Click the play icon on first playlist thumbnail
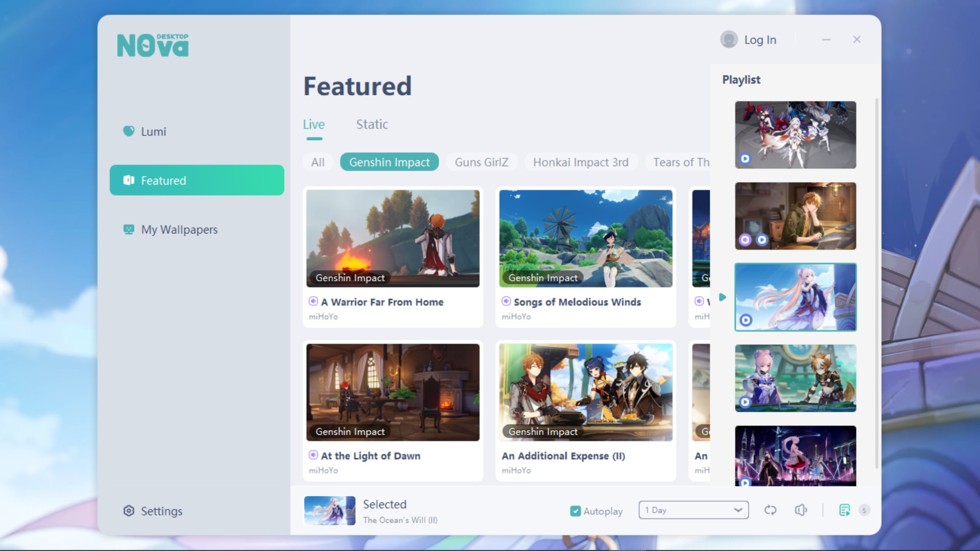This screenshot has height=551, width=980. coord(745,158)
